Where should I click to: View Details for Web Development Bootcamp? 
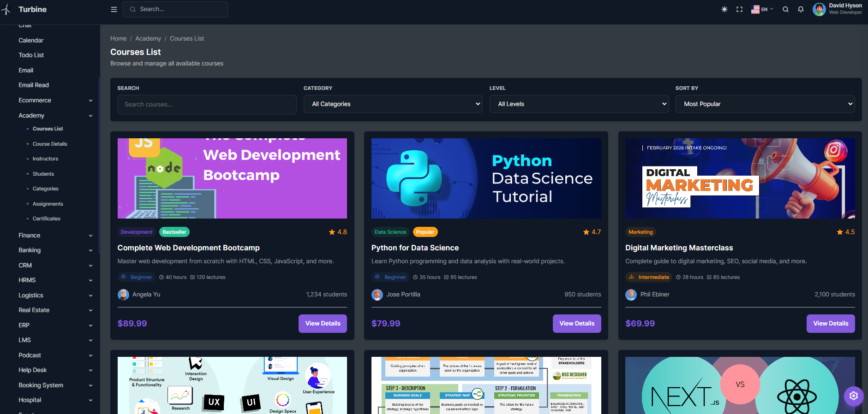click(323, 324)
